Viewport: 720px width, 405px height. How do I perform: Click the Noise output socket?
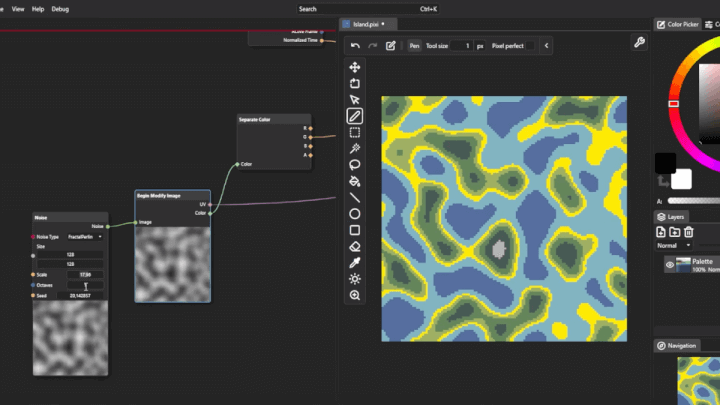[x=108, y=226]
